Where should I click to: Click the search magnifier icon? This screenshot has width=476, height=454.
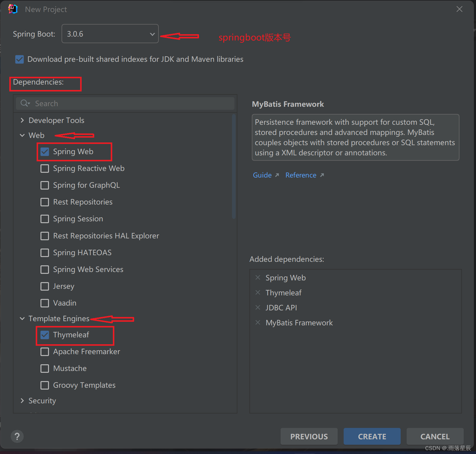[x=25, y=103]
